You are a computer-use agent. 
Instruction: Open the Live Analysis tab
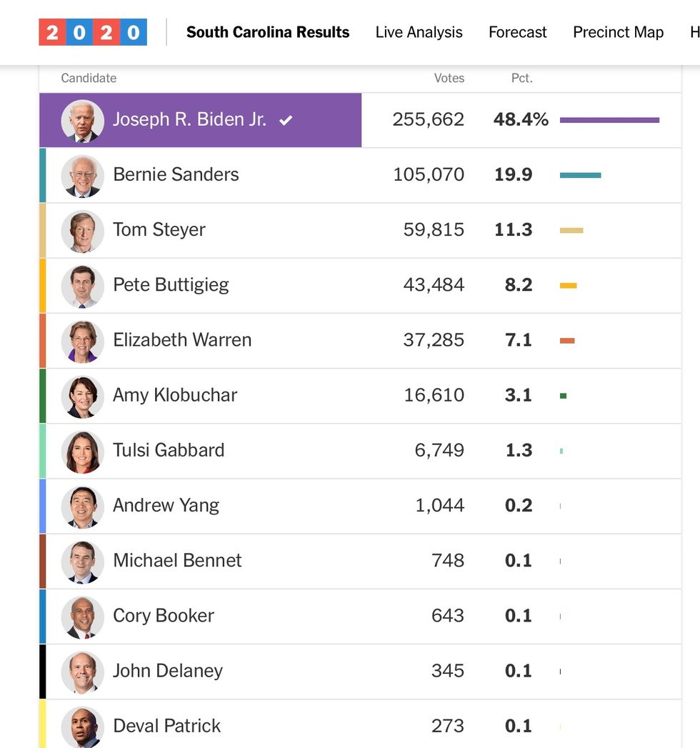click(x=419, y=32)
